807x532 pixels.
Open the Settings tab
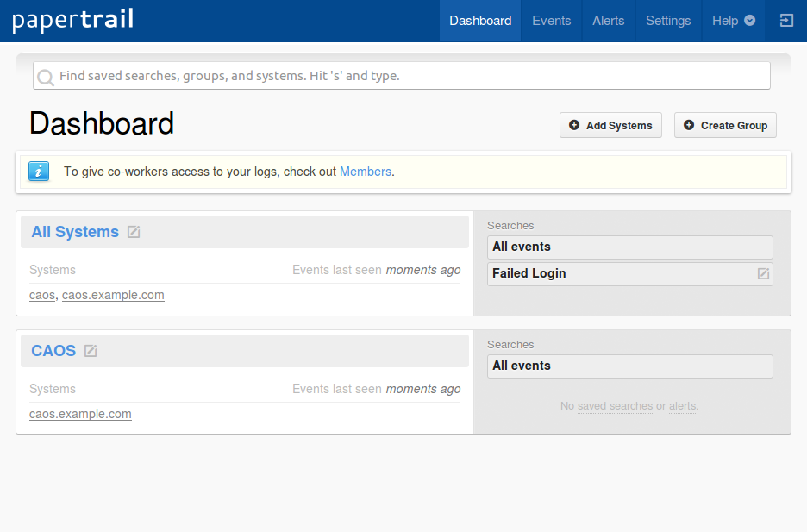point(668,21)
